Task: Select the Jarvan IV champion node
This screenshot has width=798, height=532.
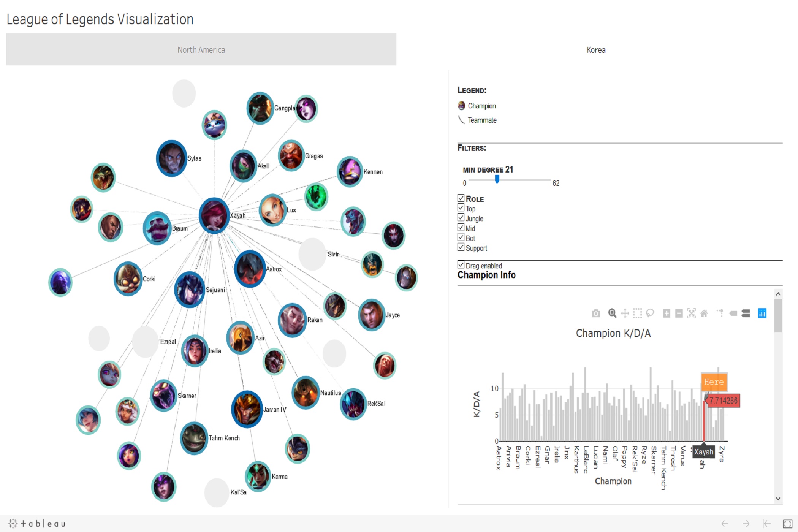Action: coord(247,409)
